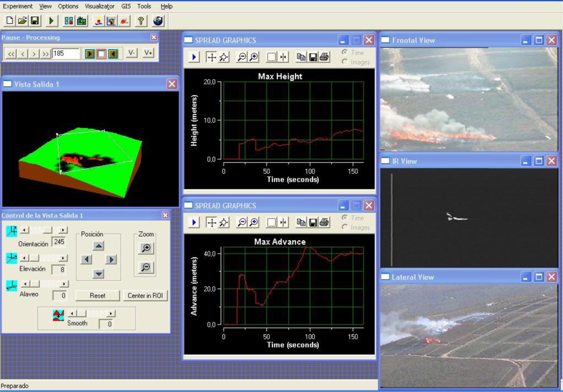
Task: Click copy icon in the Max Advance graph toolbar
Action: point(301,223)
